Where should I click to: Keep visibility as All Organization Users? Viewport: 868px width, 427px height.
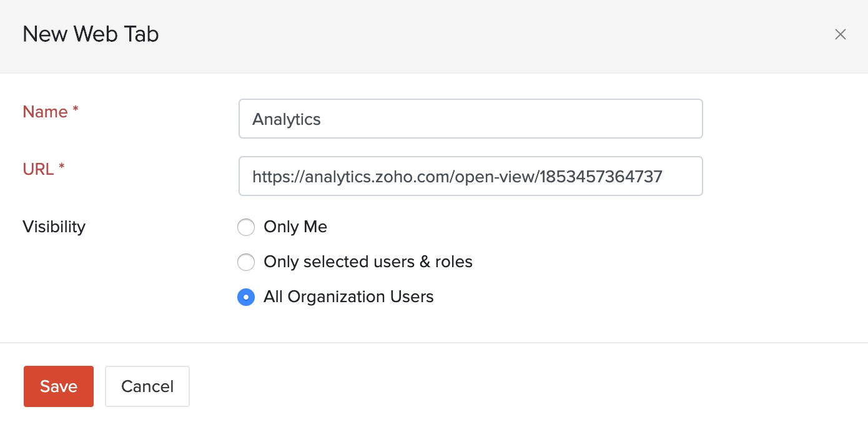tap(246, 297)
